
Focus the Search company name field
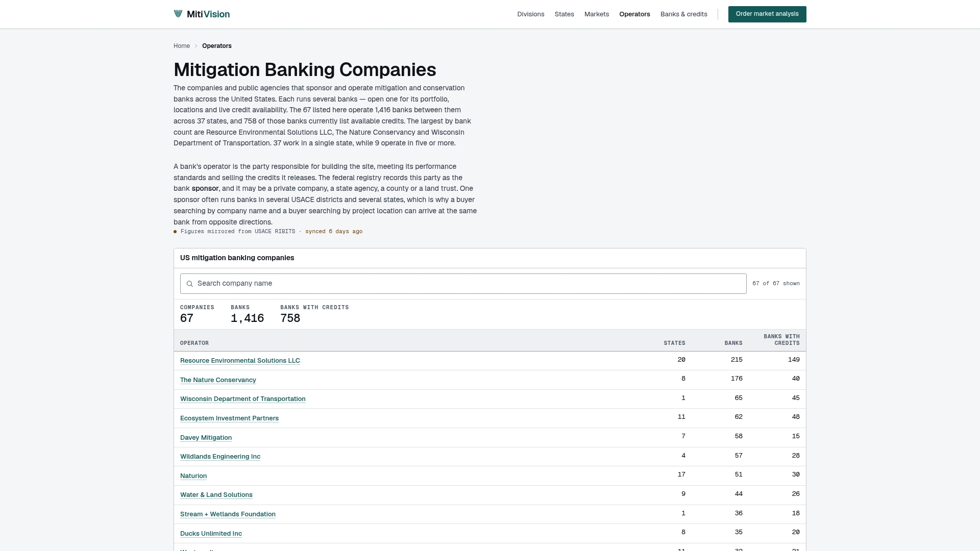click(463, 284)
